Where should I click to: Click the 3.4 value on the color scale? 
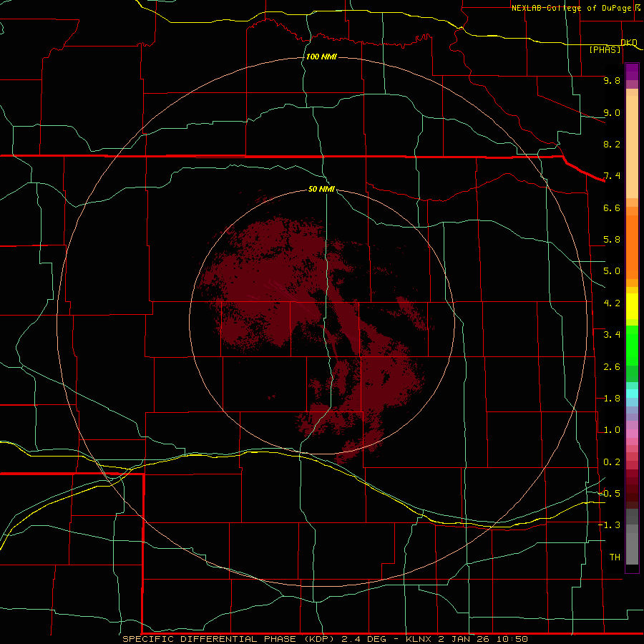click(x=612, y=335)
